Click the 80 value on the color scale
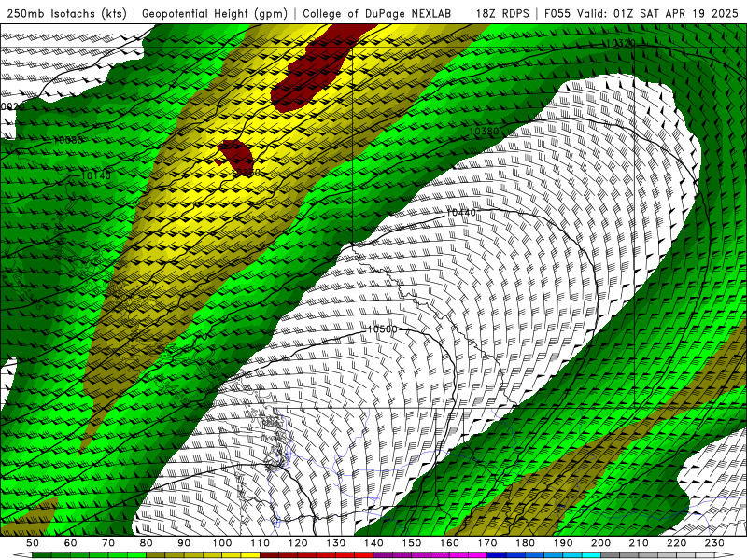The image size is (747, 560). 147,543
